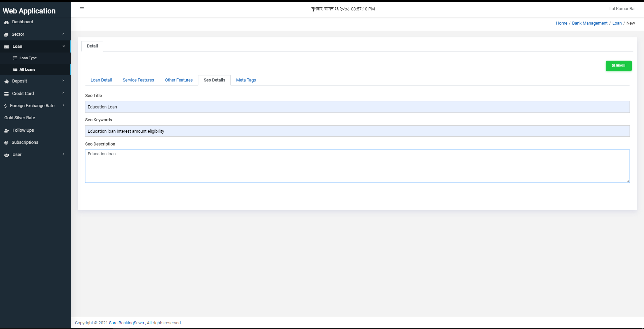Expand the Sector menu chevron

tap(63, 34)
